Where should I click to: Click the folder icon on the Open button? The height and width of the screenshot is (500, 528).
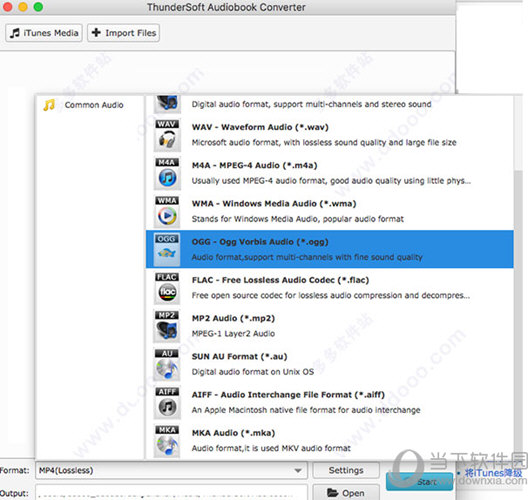point(332,493)
